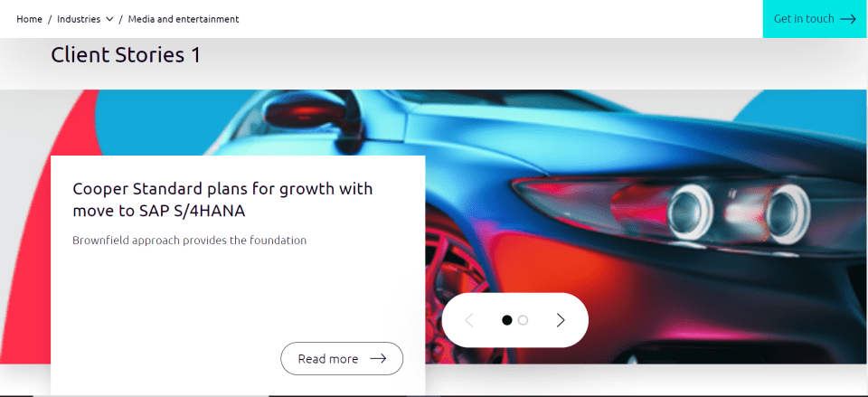Click the Client Stories 1 heading
This screenshot has height=397, width=868.
[x=126, y=55]
